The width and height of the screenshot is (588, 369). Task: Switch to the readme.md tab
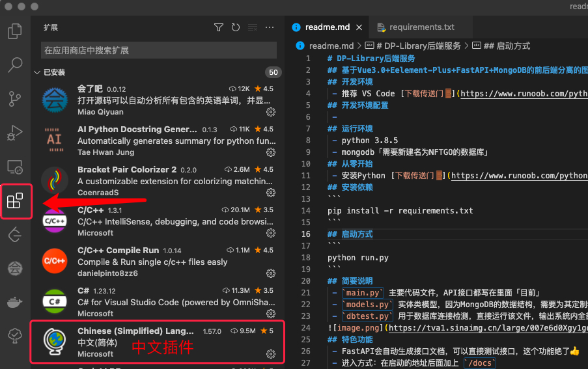[x=327, y=27]
